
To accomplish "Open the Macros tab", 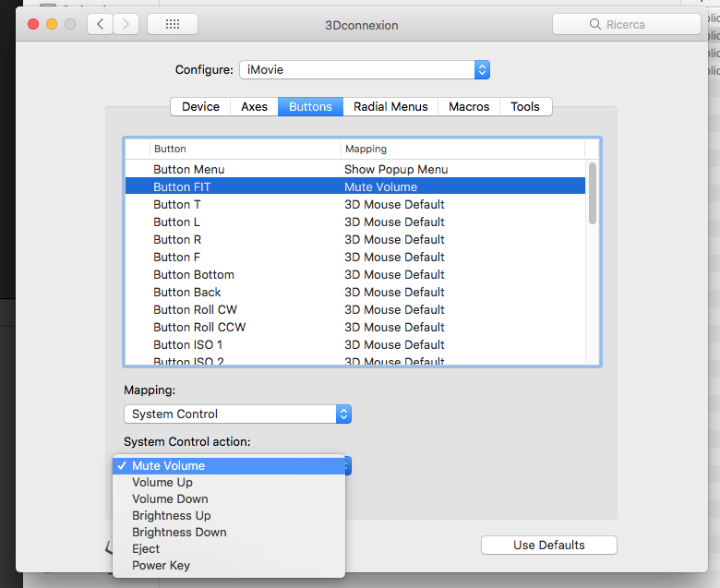I will coord(469,106).
